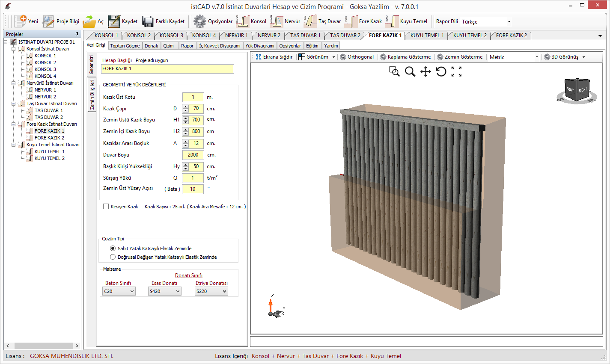This screenshot has height=364, width=610.
Task: Open Etriye Donatısı S220 dropdown
Action: [x=211, y=291]
